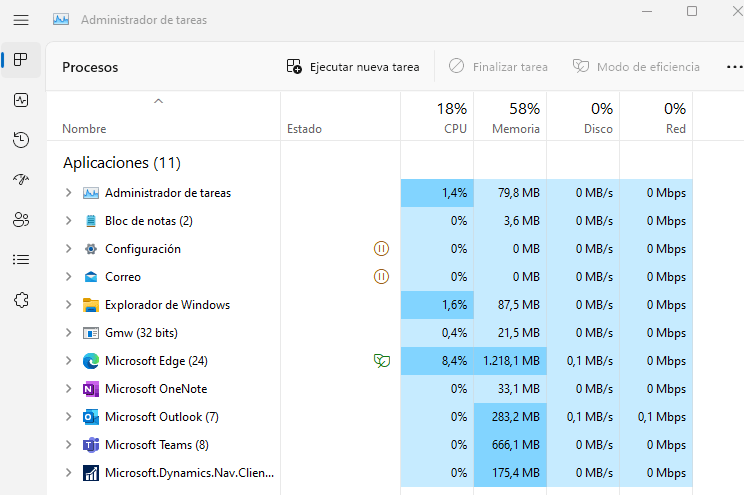
Task: Sort by the Nombre column header
Action: pos(163,117)
